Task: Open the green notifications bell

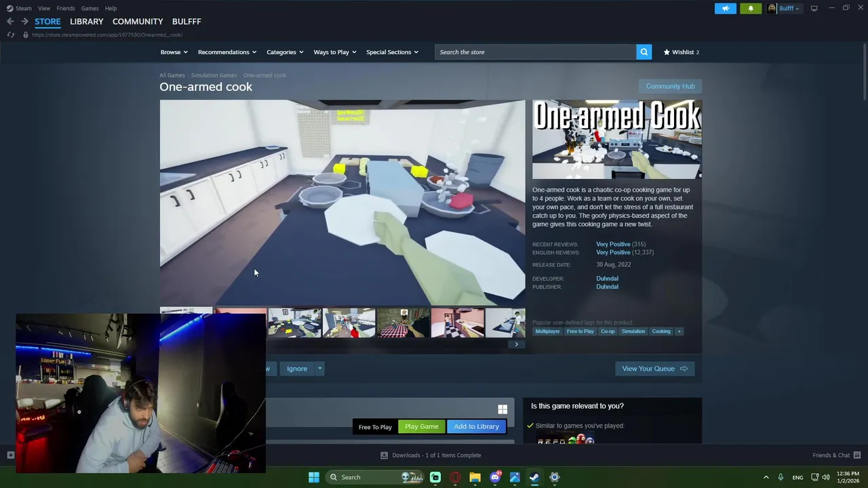Action: point(751,8)
